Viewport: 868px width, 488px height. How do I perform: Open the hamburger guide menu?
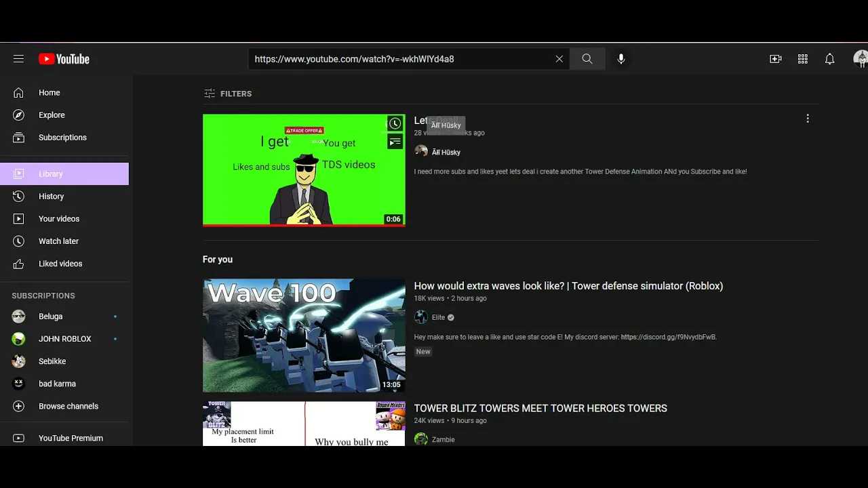coord(18,59)
